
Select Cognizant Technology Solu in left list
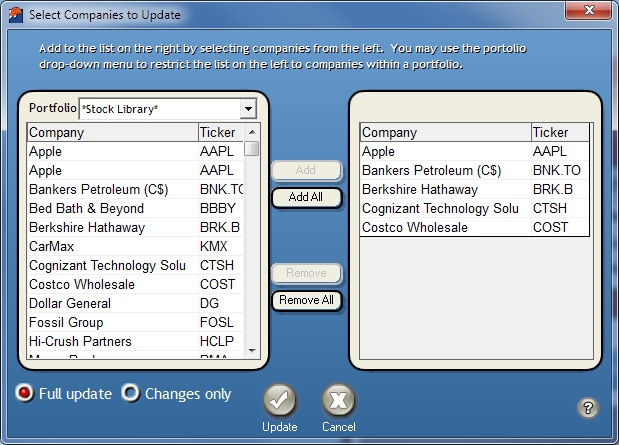pyautogui.click(x=135, y=265)
